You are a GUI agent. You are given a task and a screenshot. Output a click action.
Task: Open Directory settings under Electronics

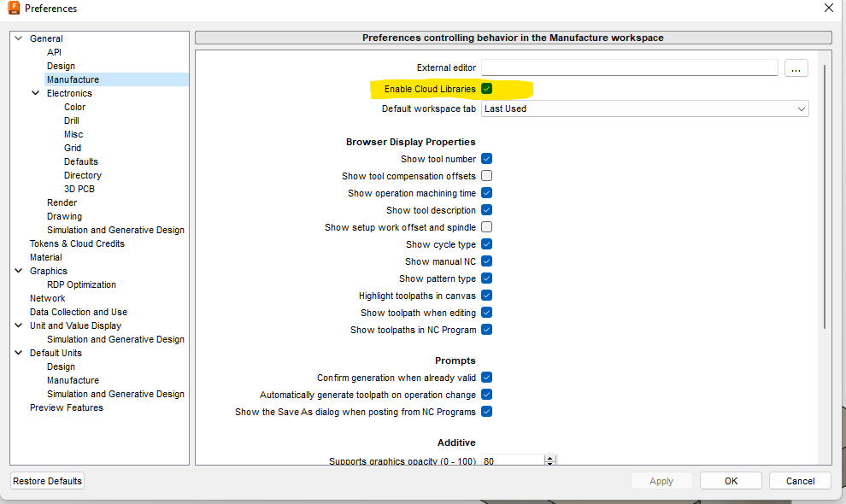click(83, 175)
